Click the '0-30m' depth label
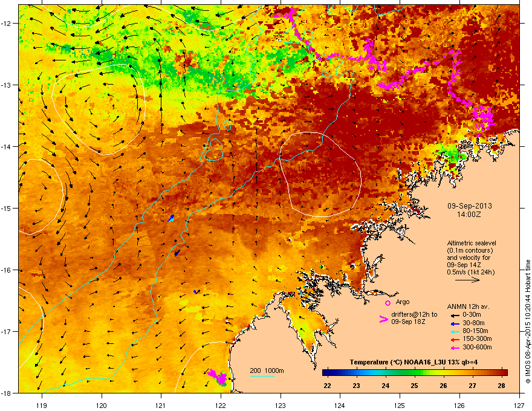532x411 pixels. point(472,315)
